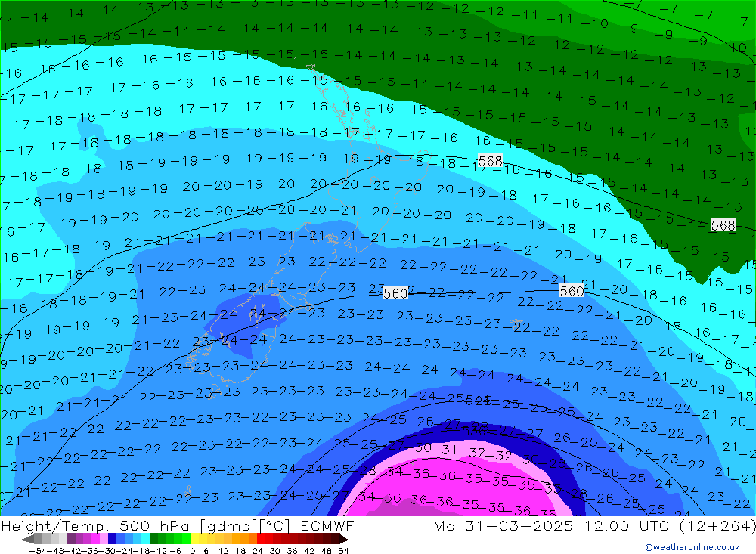
Task: Click the 560 label farther east on contour
Action: click(572, 291)
